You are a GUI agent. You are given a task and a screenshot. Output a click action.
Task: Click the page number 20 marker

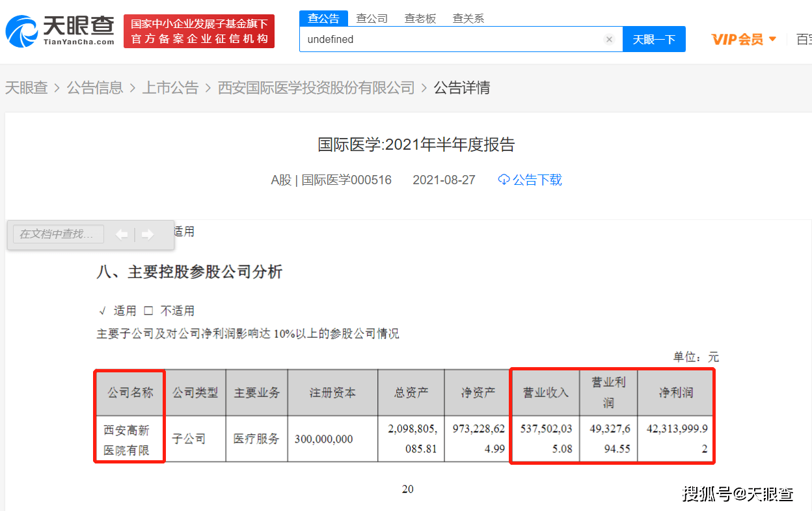[408, 489]
